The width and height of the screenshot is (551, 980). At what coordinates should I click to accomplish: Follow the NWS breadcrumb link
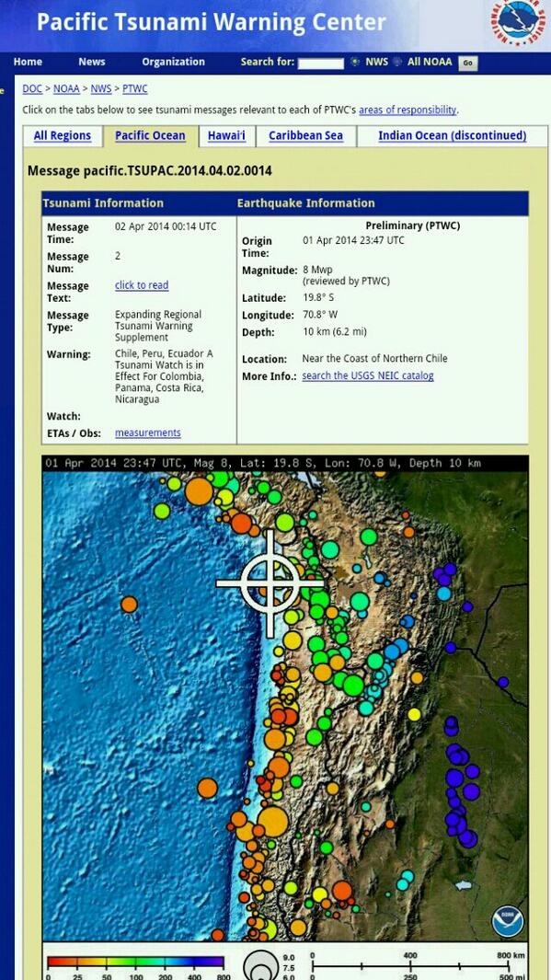pos(101,88)
